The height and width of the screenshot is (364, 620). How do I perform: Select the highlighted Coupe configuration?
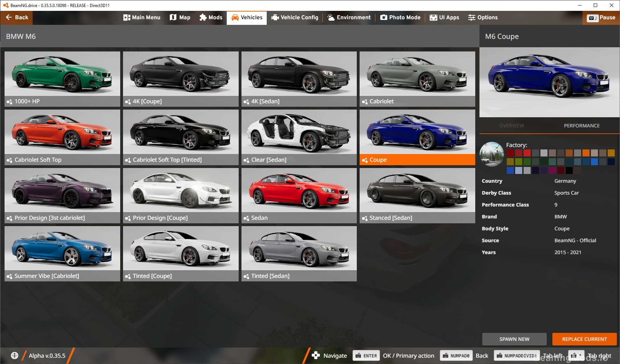pos(417,137)
